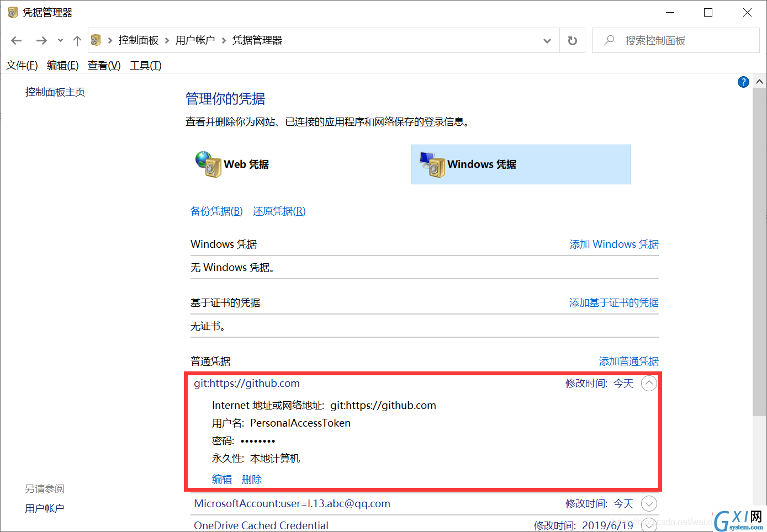Click OneDrive Cached Credential entry

tap(261, 525)
